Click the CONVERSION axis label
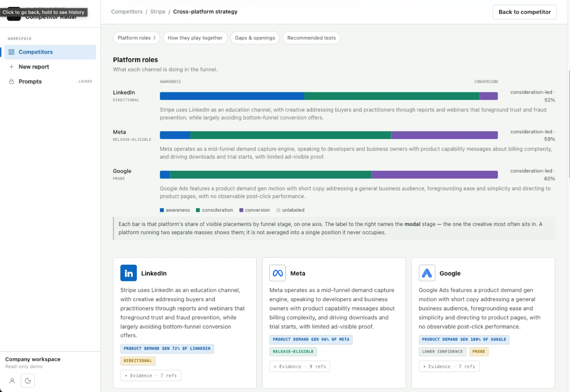Viewport: 570px width, 392px height. 486,82
